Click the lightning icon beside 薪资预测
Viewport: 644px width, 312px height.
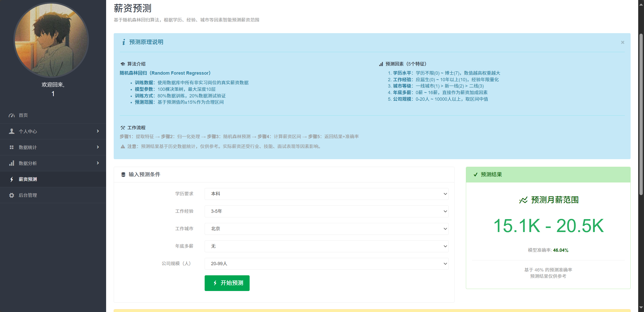(12, 179)
